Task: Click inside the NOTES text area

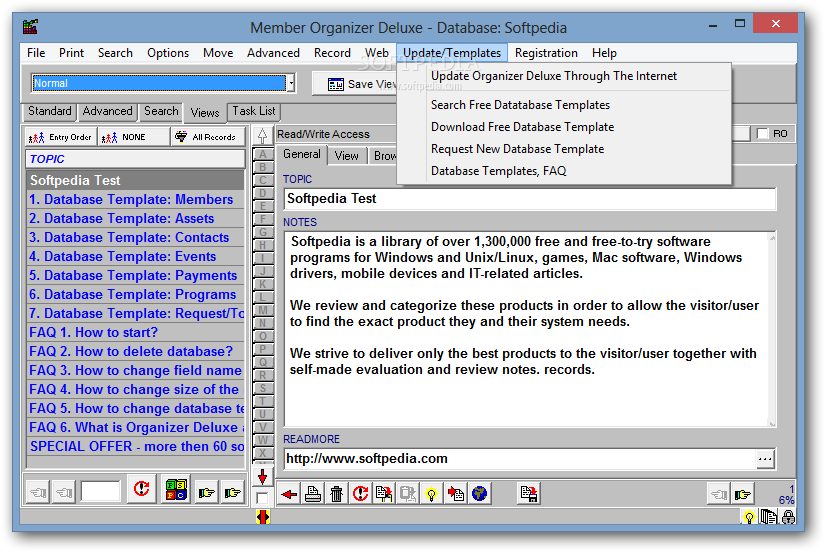Action: [x=526, y=329]
